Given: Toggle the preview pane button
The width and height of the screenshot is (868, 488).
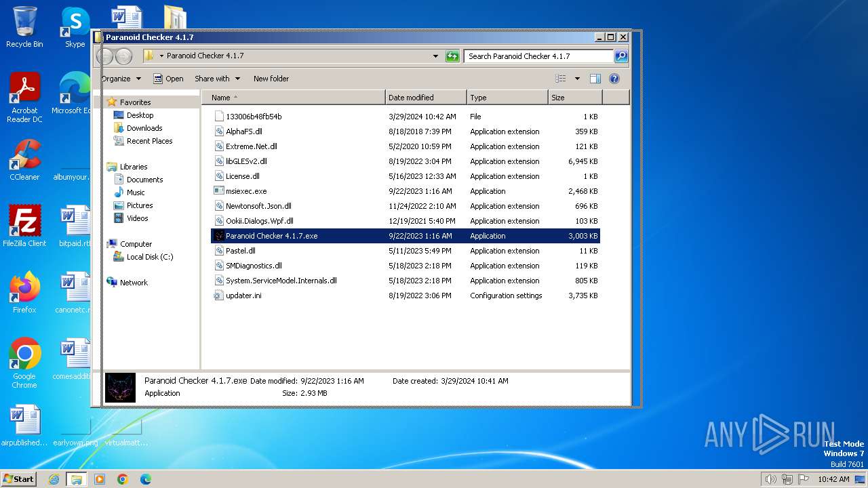Looking at the screenshot, I should (595, 79).
